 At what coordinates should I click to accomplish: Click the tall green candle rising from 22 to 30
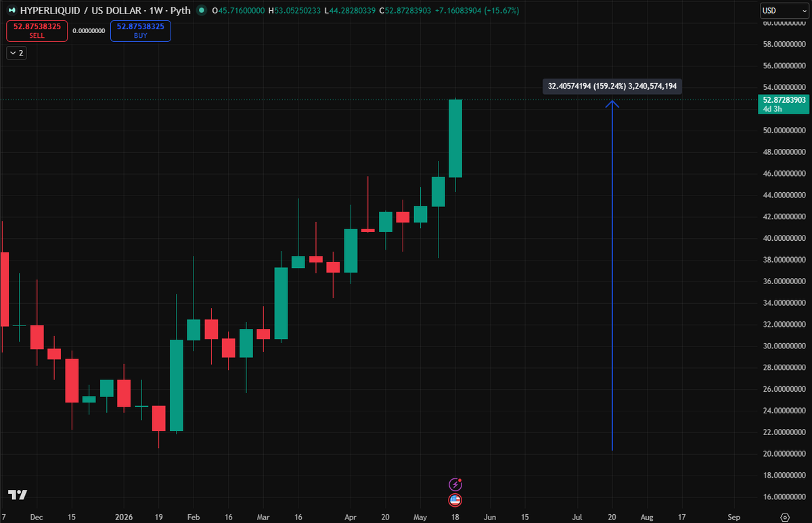coord(176,385)
